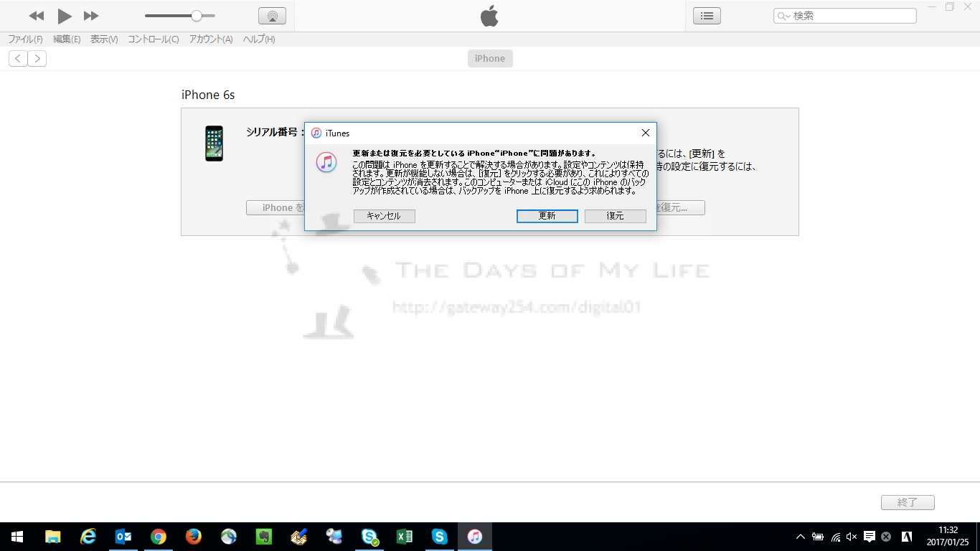Screen dimensions: 980x551
Task: Click the 終了 button
Action: coord(908,503)
